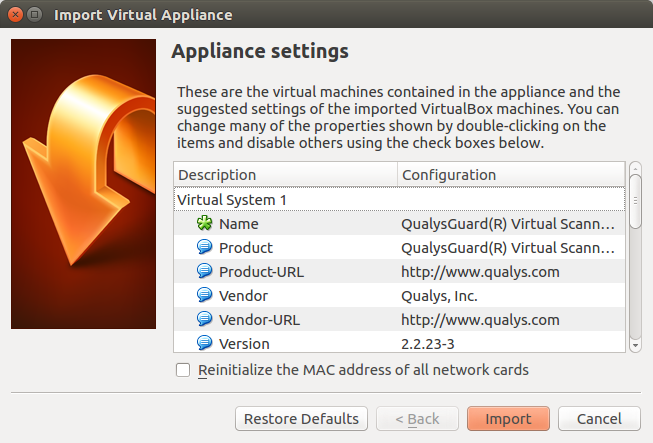Screen dimensions: 653x443
Task: Select the http://www.qualys.com Product-URL value
Action: [480, 272]
